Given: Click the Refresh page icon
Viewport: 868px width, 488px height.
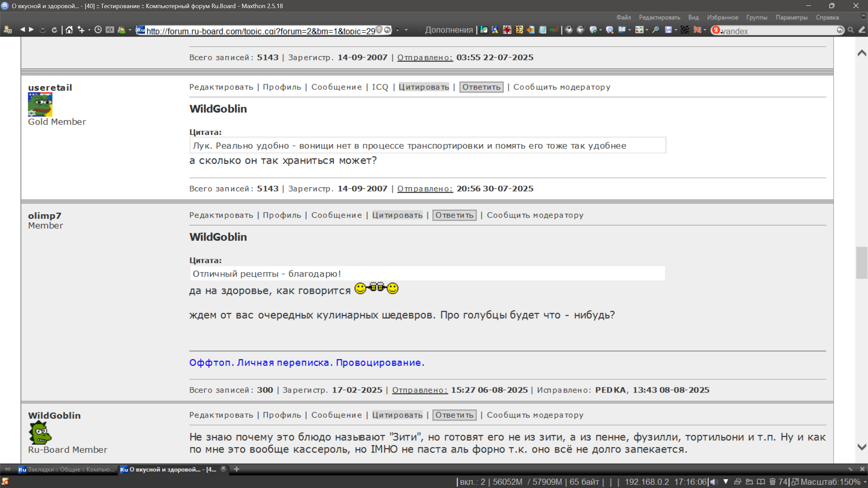Looking at the screenshot, I should (54, 30).
